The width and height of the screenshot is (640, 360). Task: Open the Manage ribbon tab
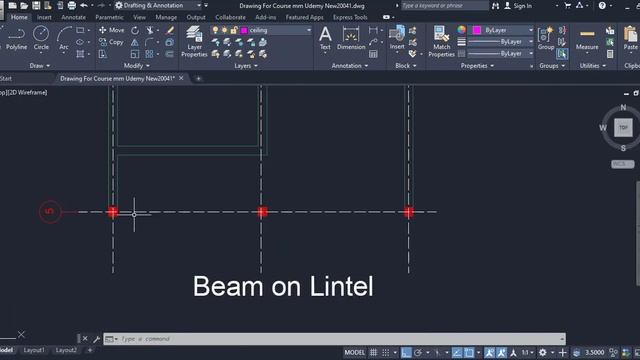pyautogui.click(x=166, y=17)
